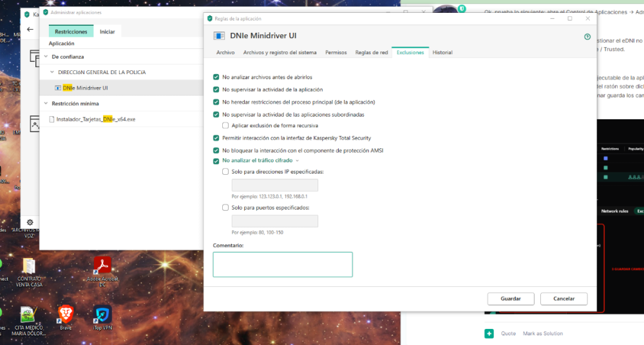Viewport: 644px width, 345px height.
Task: Click the ports input field
Action: [x=275, y=221]
